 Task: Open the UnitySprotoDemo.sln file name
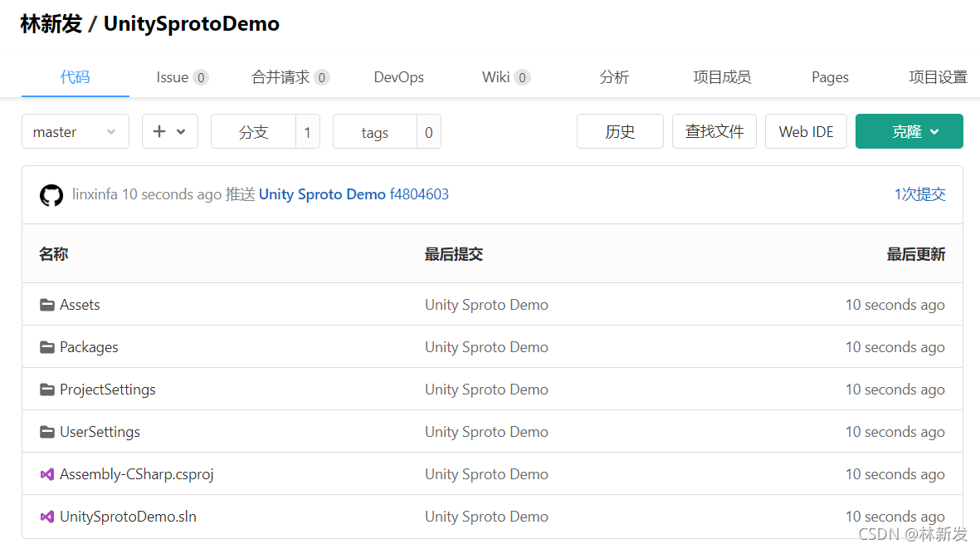[128, 517]
